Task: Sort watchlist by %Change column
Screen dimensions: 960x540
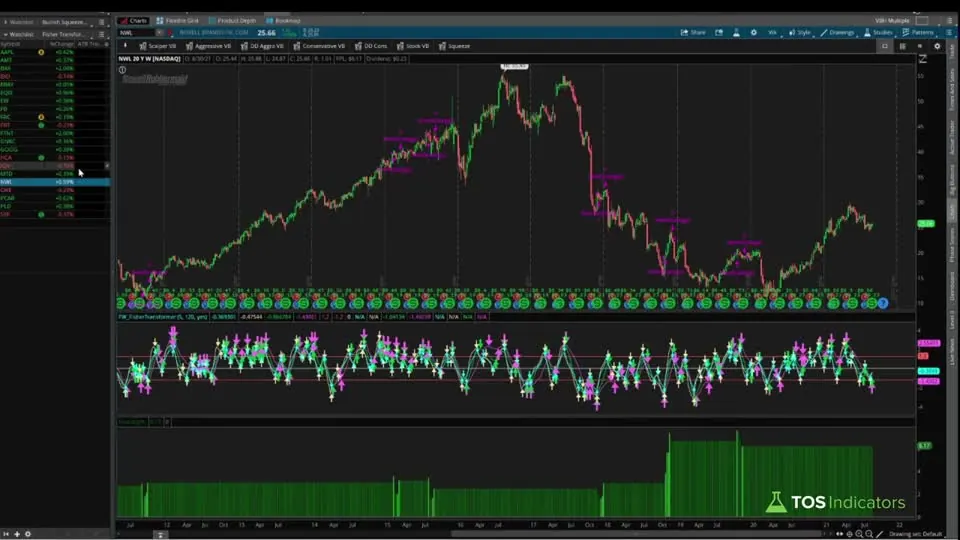Action: coord(61,44)
